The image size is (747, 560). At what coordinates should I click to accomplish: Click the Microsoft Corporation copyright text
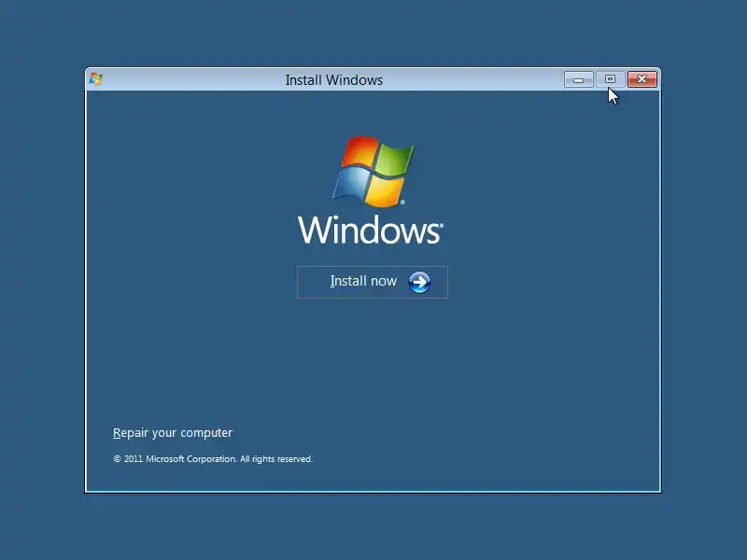point(213,459)
